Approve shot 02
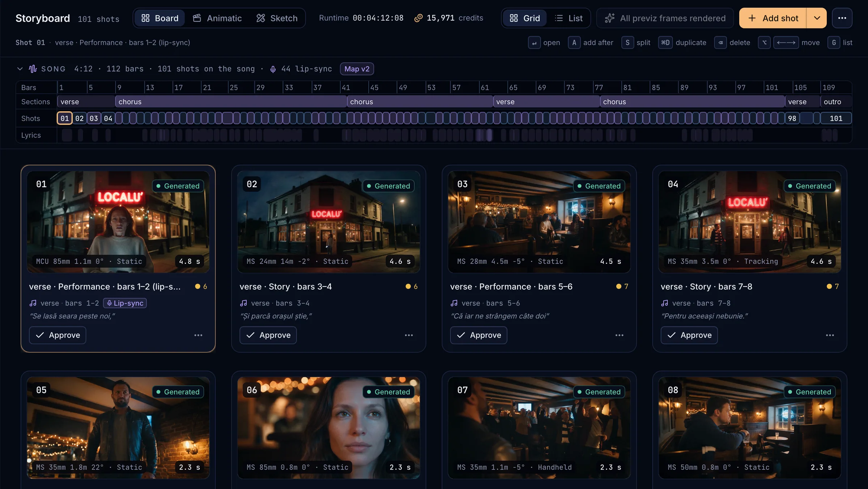 268,335
